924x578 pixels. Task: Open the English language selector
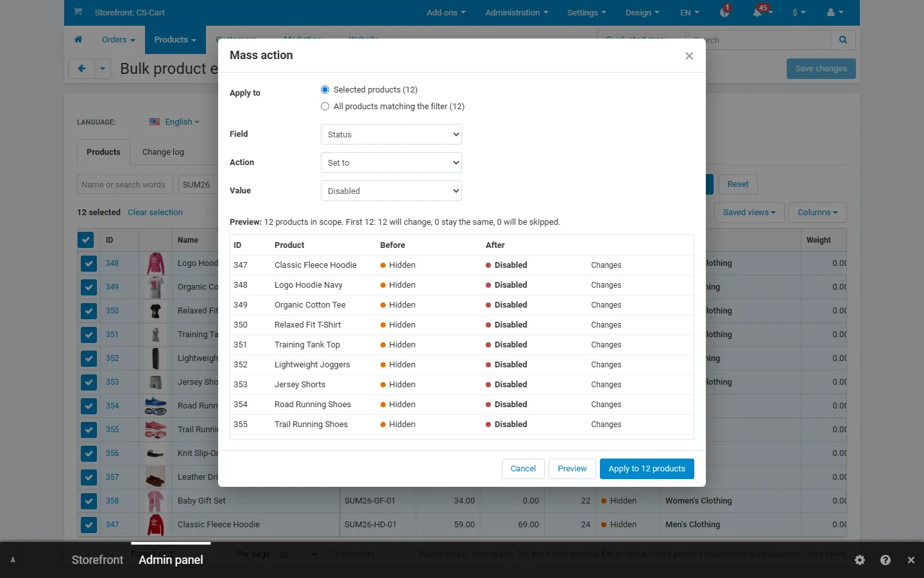175,122
